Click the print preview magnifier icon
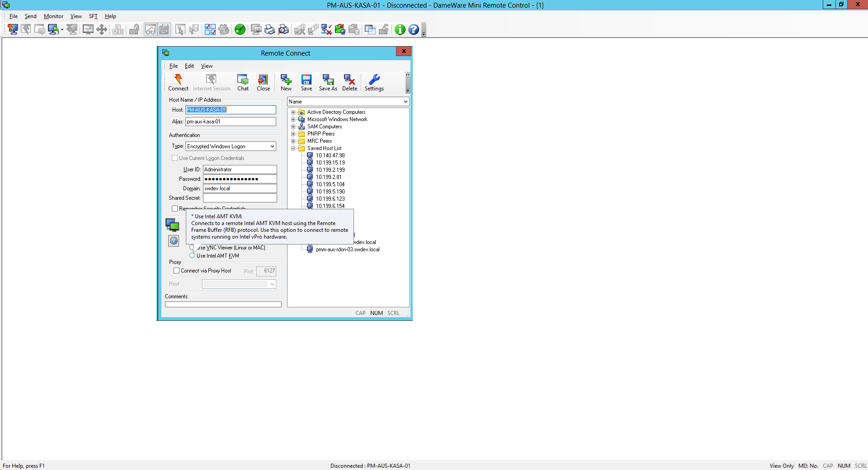 (283, 29)
